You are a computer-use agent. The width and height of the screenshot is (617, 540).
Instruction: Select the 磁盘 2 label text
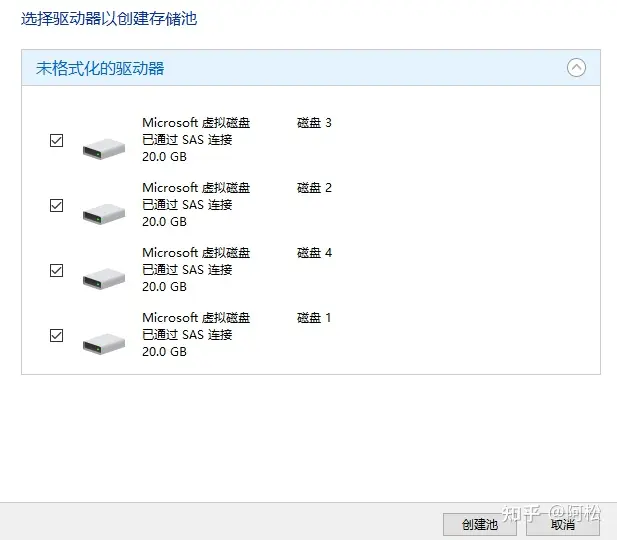(x=314, y=188)
